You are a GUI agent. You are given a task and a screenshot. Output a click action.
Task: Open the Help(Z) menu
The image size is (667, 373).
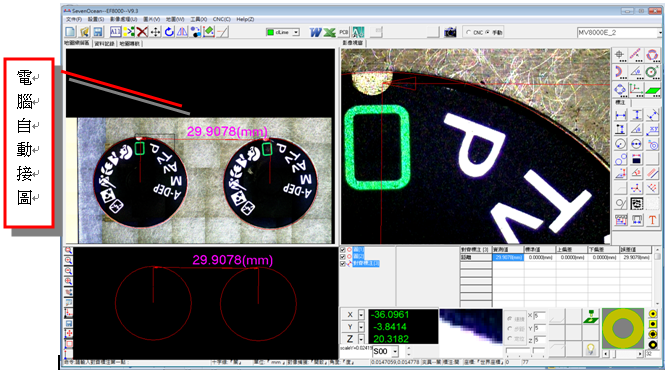coord(245,19)
